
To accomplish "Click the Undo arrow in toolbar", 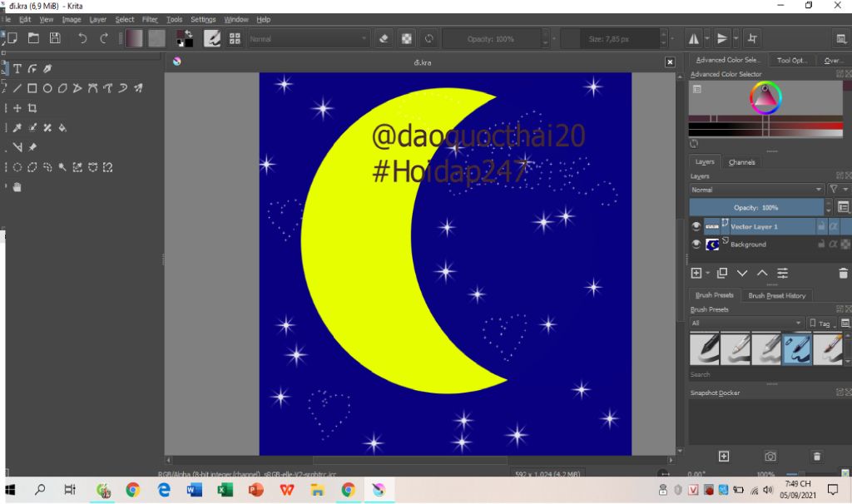I will pos(82,38).
